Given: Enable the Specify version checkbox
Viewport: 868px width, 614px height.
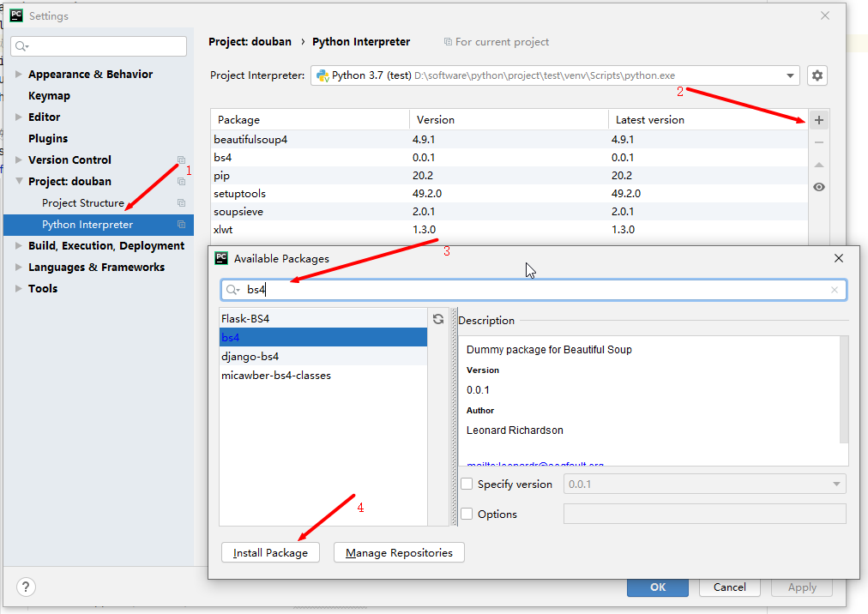Looking at the screenshot, I should [x=467, y=484].
